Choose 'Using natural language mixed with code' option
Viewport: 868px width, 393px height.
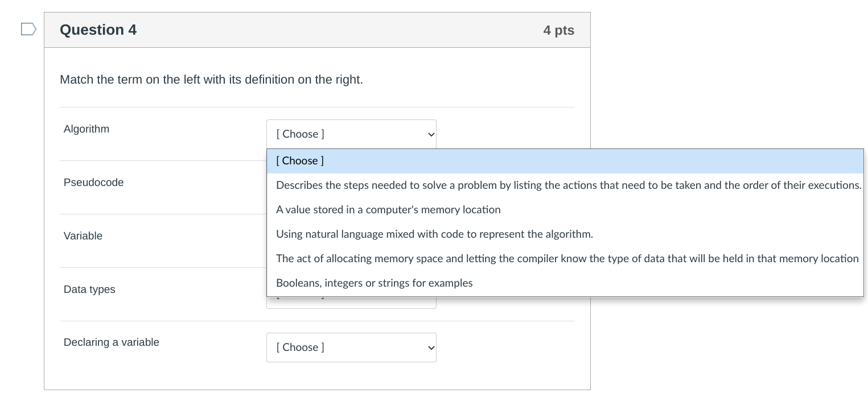click(565, 234)
